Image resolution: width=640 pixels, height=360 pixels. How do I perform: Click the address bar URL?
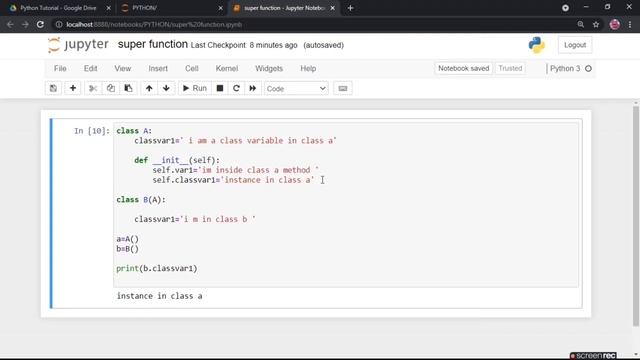click(154, 24)
